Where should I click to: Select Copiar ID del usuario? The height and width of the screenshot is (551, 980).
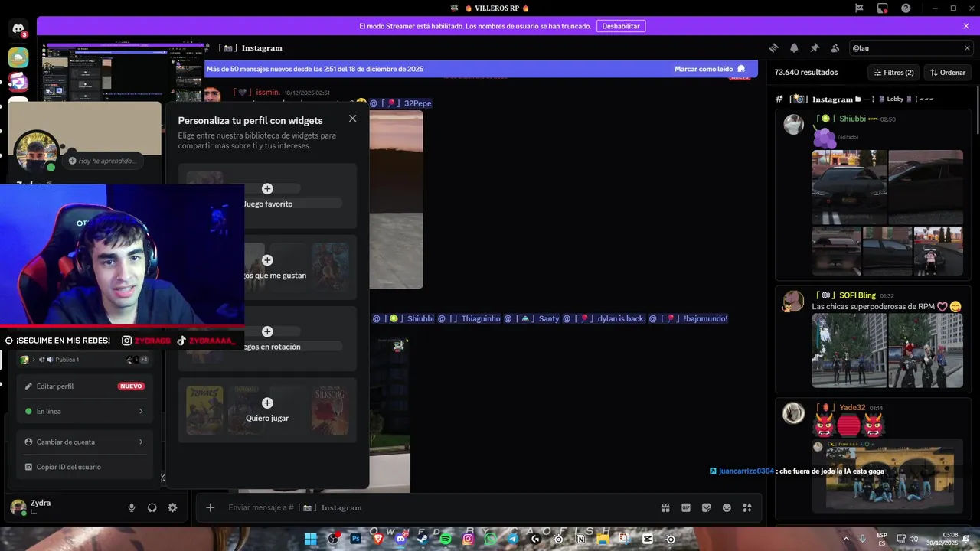pos(84,467)
